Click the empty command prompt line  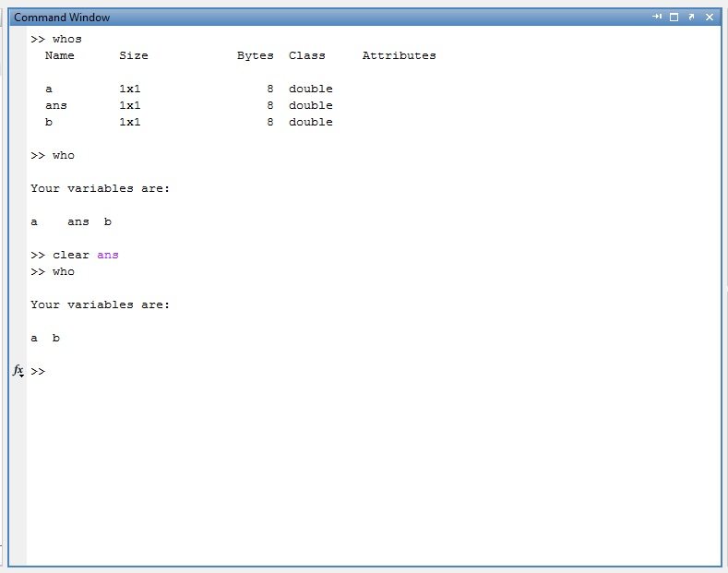coord(372,372)
